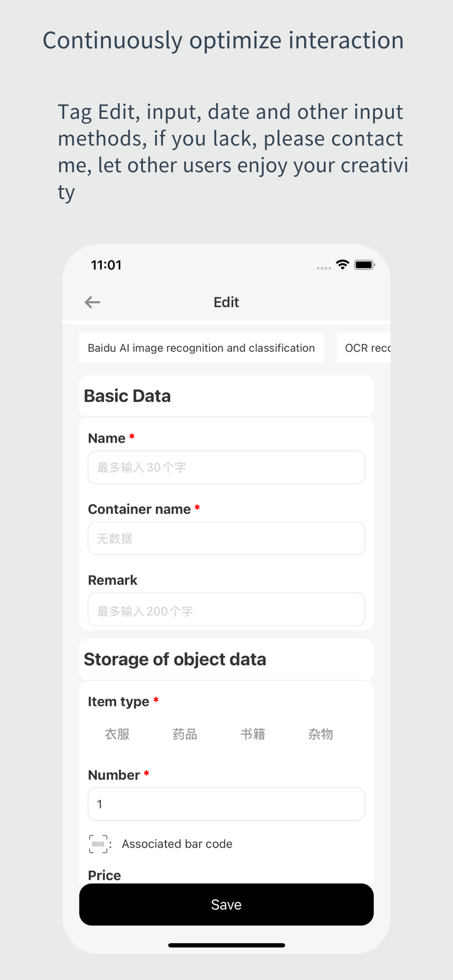
Task: Select the 书籍 item type
Action: pos(253,734)
